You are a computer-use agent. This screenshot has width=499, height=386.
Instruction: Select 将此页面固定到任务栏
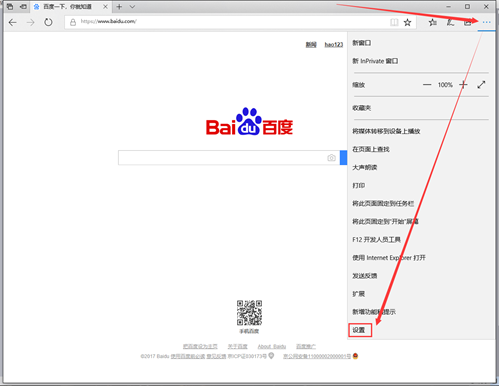tap(383, 203)
